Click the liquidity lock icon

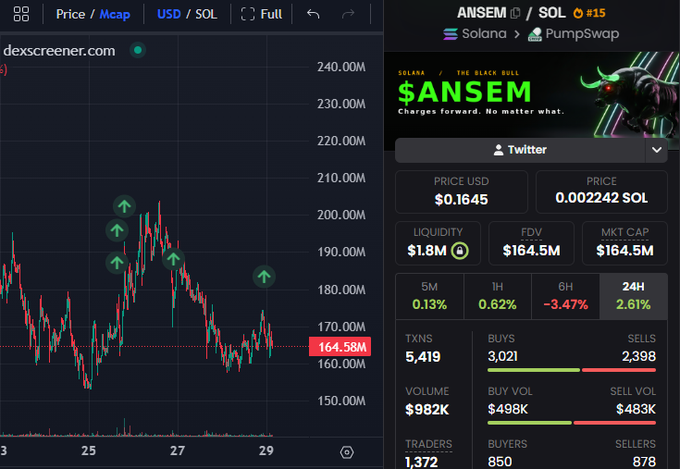(460, 251)
